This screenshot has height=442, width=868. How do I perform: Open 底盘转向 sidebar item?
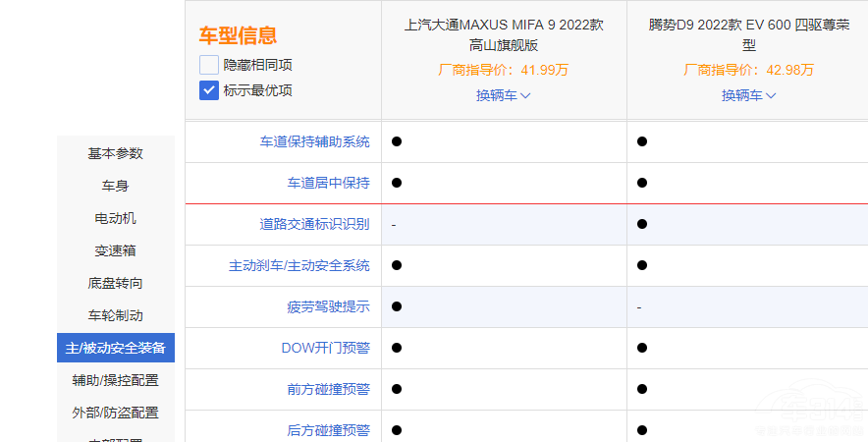pos(115,283)
